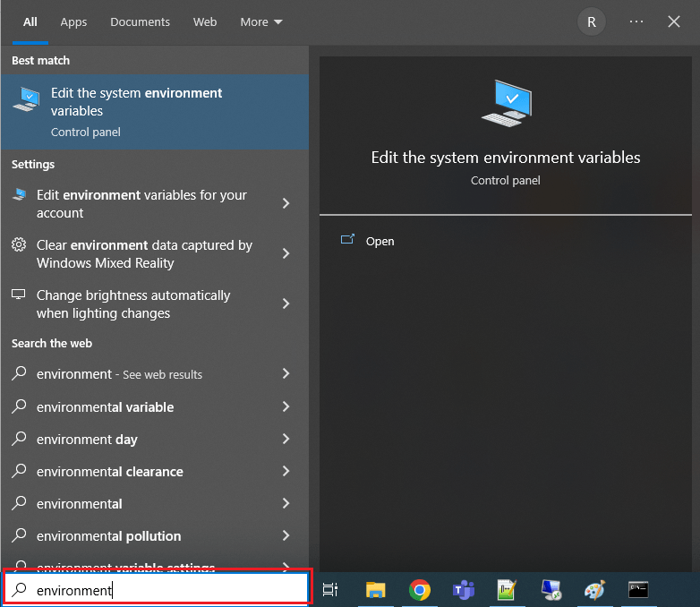This screenshot has height=607, width=700.
Task: Switch to the Web tab
Action: tap(205, 21)
